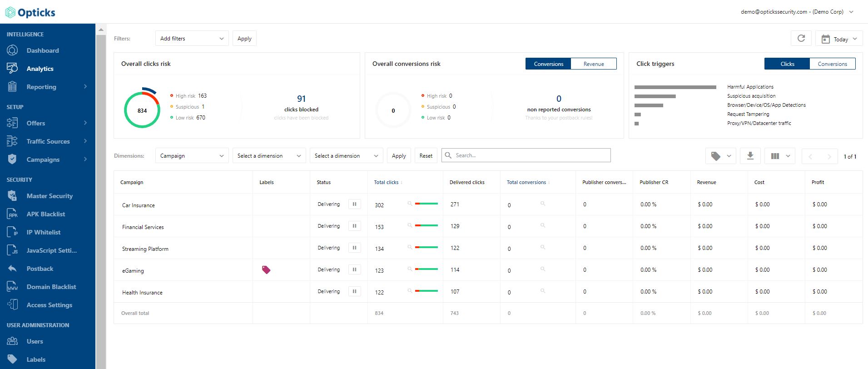Click the download export icon
This screenshot has width=868, height=369.
tap(750, 156)
